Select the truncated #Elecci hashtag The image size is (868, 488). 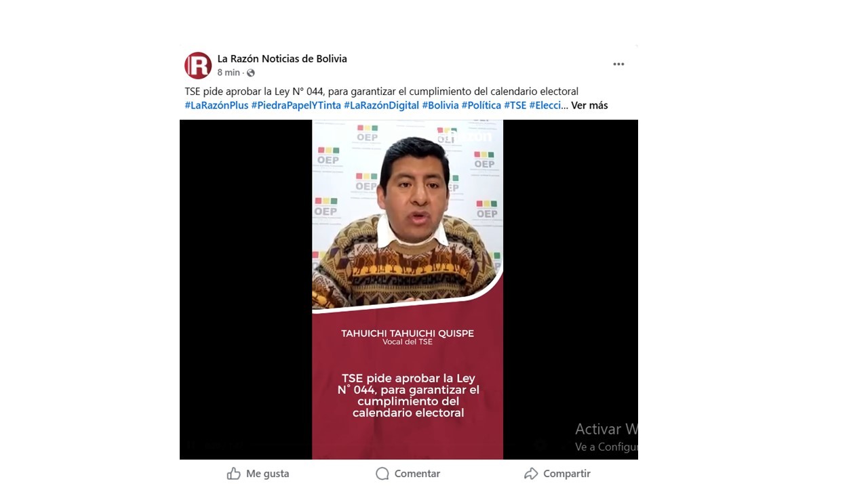coord(545,105)
